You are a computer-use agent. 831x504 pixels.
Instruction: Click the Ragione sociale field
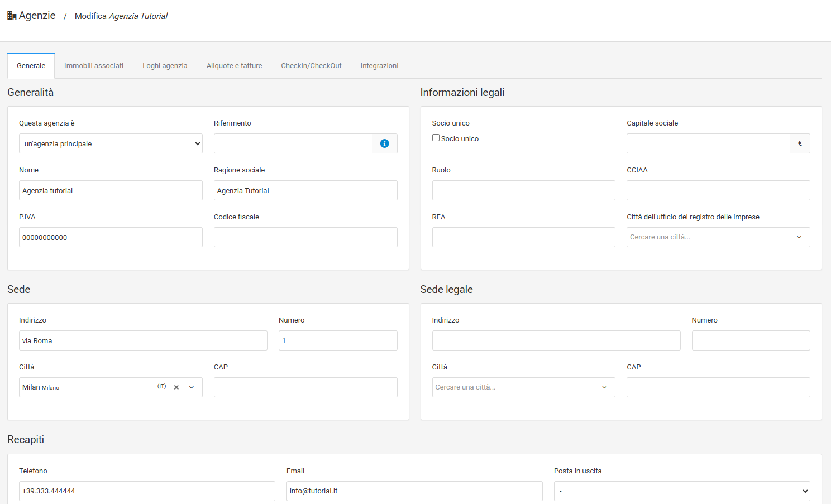click(305, 190)
